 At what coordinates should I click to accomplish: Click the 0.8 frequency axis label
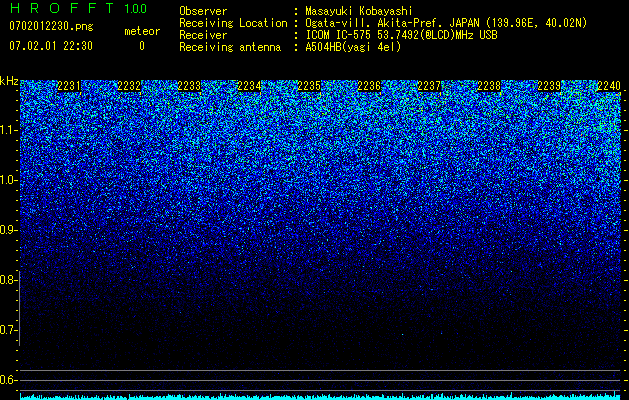click(8, 280)
